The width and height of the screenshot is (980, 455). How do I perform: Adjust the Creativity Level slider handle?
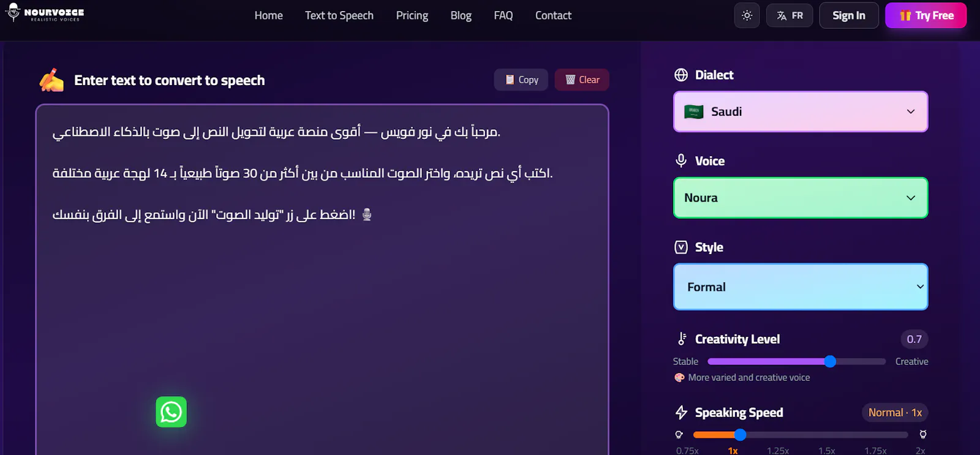pyautogui.click(x=830, y=361)
